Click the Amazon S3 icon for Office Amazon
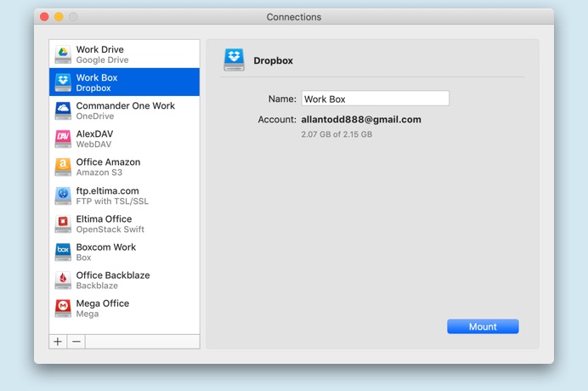The width and height of the screenshot is (588, 391). tap(63, 167)
